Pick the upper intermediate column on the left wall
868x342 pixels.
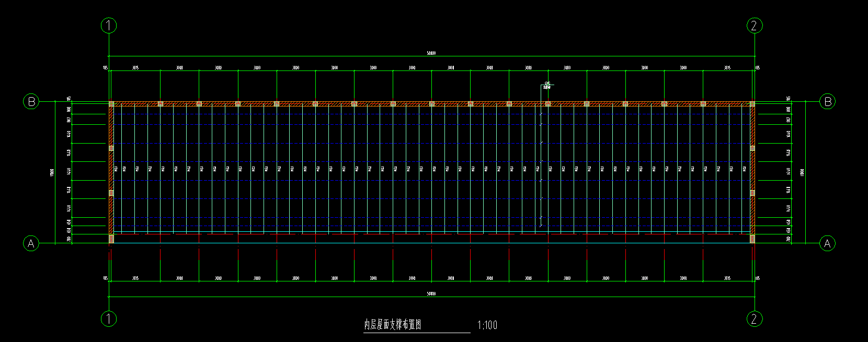coord(111,148)
